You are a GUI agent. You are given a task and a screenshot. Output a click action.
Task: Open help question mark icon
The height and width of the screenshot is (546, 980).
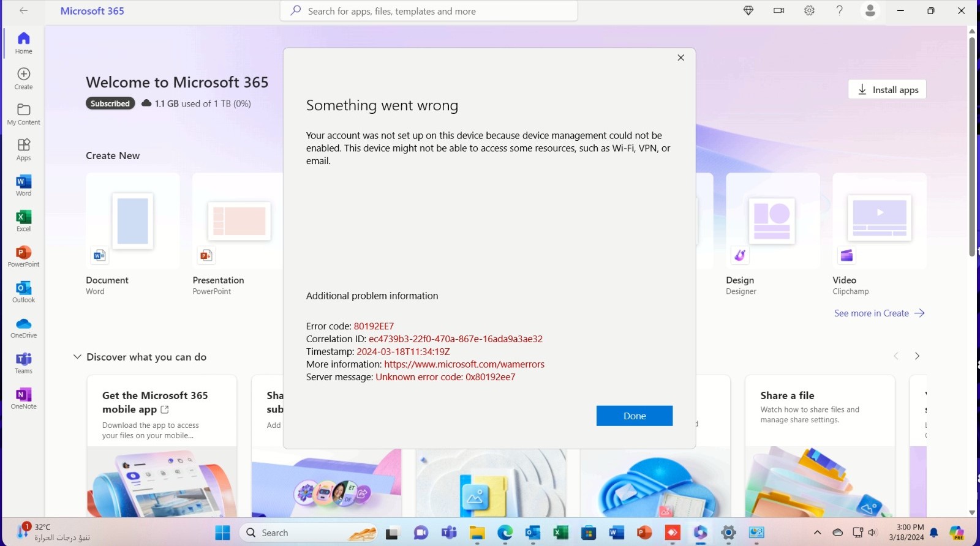(x=840, y=10)
